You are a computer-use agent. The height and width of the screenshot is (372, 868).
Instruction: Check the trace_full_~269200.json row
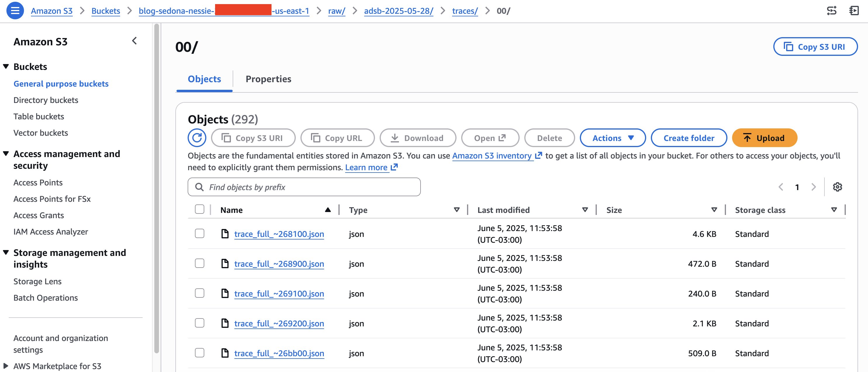pos(200,323)
